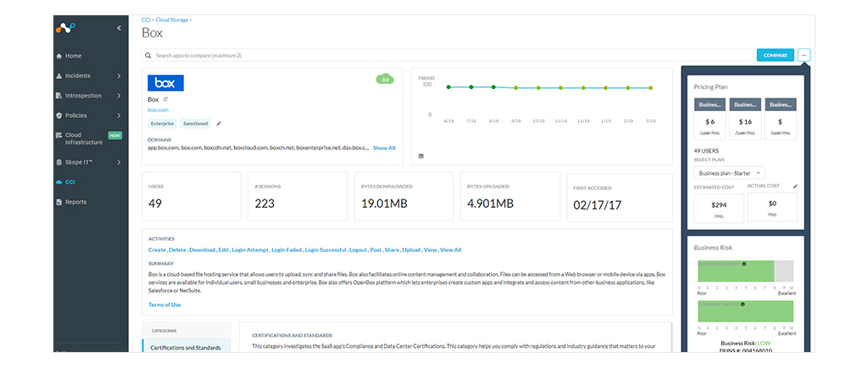
Task: Click the Estimated Cost $294 box
Action: 719,208
